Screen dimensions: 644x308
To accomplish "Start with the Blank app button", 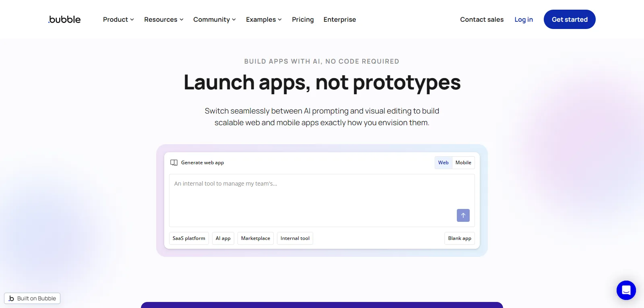I will pos(460,238).
